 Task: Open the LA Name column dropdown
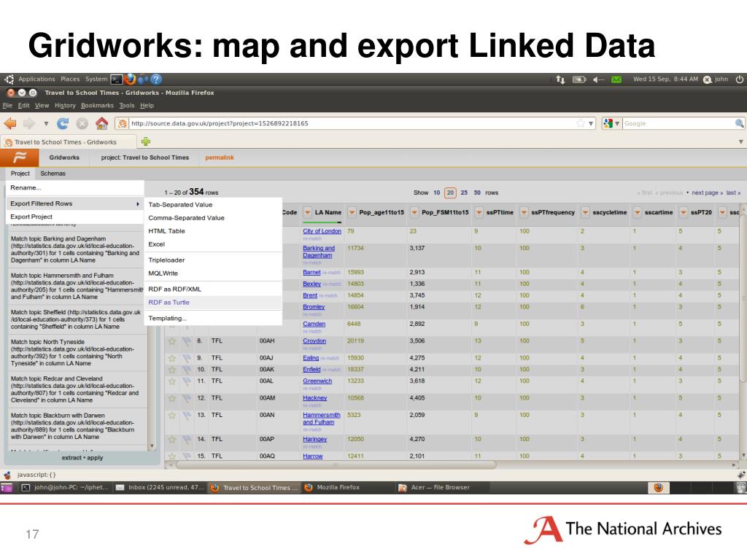[307, 212]
